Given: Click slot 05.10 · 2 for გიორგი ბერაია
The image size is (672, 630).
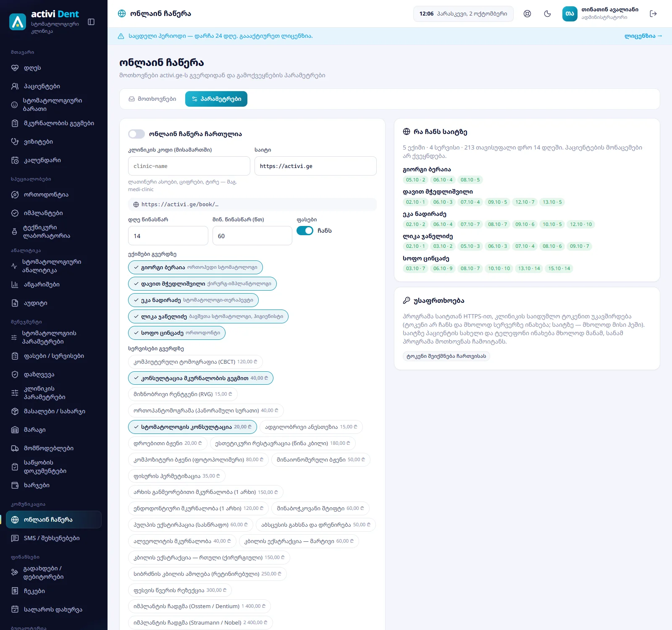Looking at the screenshot, I should point(415,180).
